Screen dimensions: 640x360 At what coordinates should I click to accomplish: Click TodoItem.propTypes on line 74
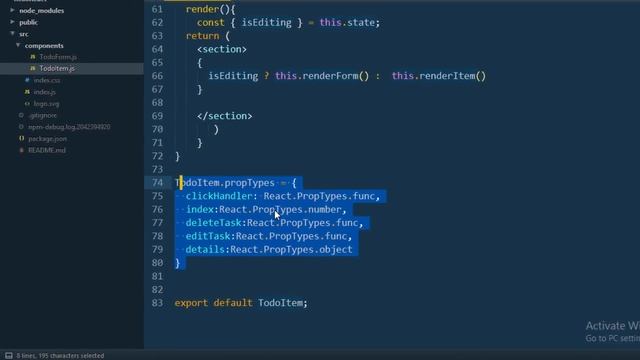pos(225,183)
